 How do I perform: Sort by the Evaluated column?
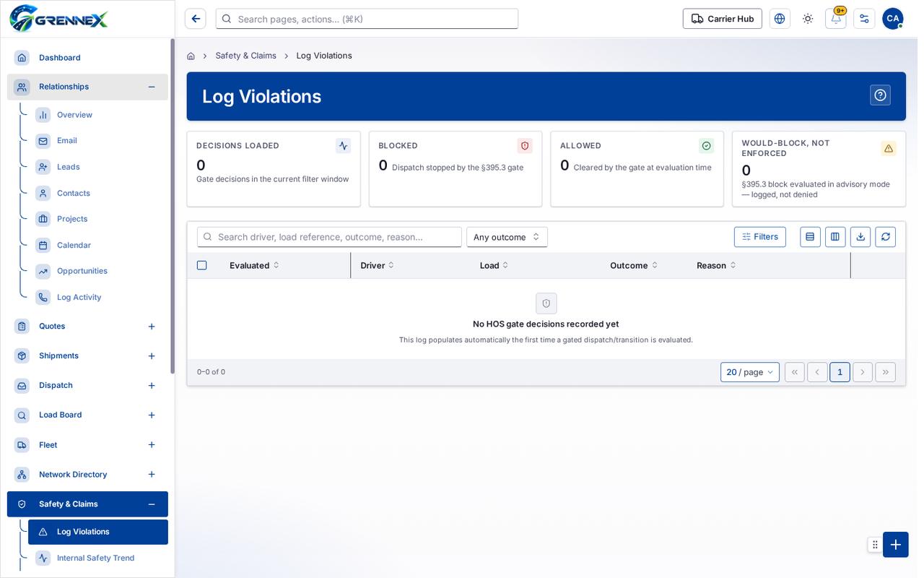(254, 265)
